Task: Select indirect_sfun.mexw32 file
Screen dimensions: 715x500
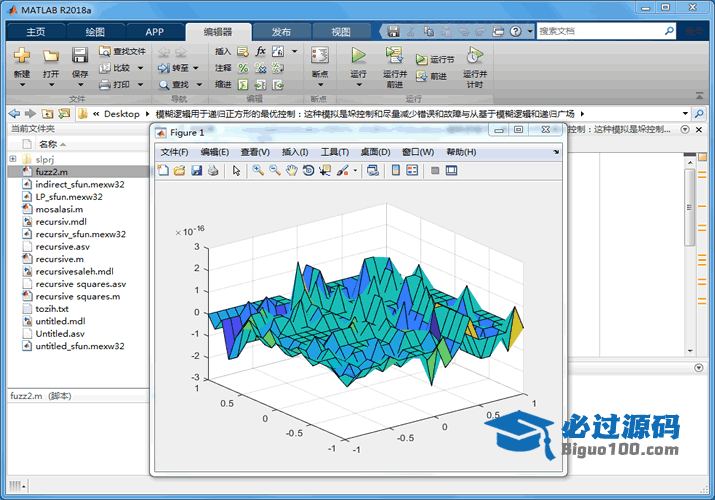Action: [x=80, y=184]
